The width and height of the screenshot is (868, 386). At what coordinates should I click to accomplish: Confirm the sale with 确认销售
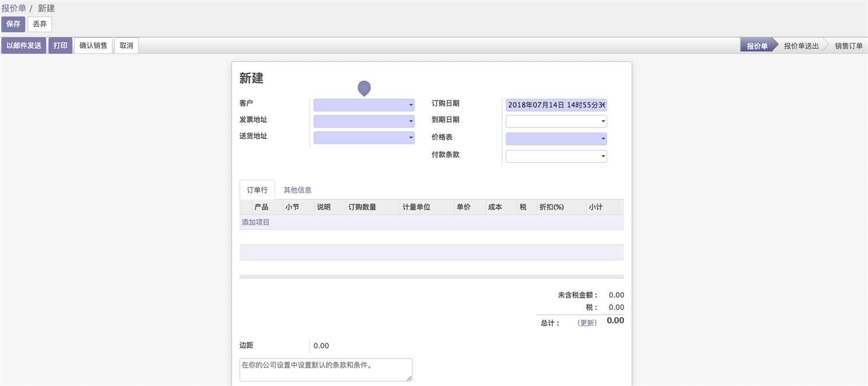click(x=93, y=45)
